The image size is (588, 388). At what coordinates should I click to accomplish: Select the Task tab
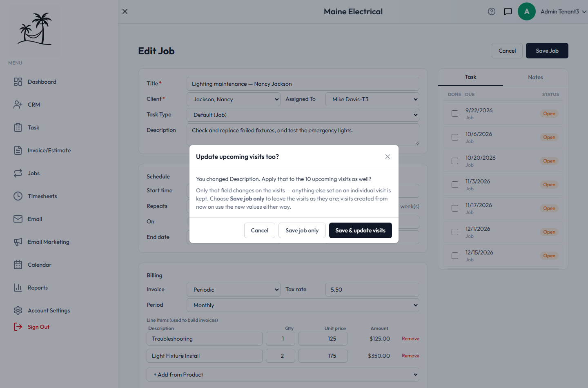[x=470, y=77]
